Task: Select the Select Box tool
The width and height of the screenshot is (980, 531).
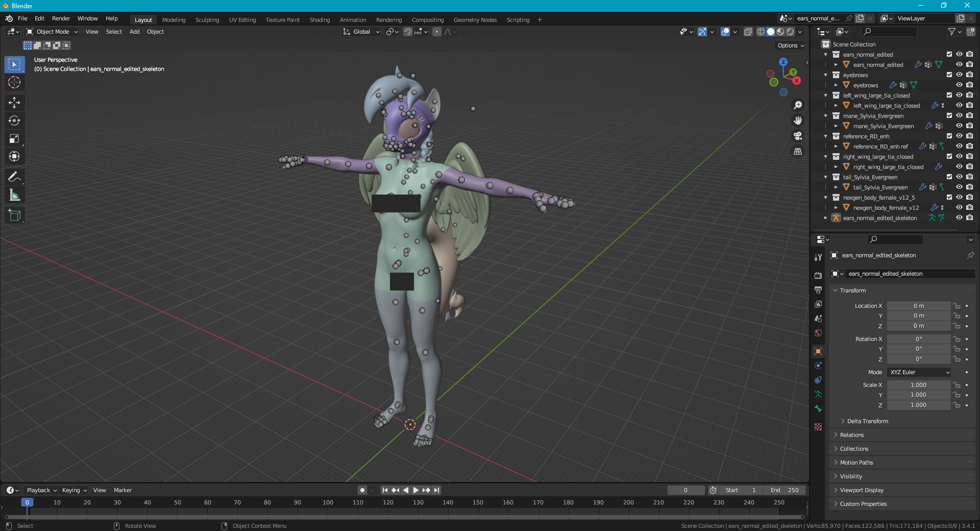Action: pyautogui.click(x=14, y=64)
